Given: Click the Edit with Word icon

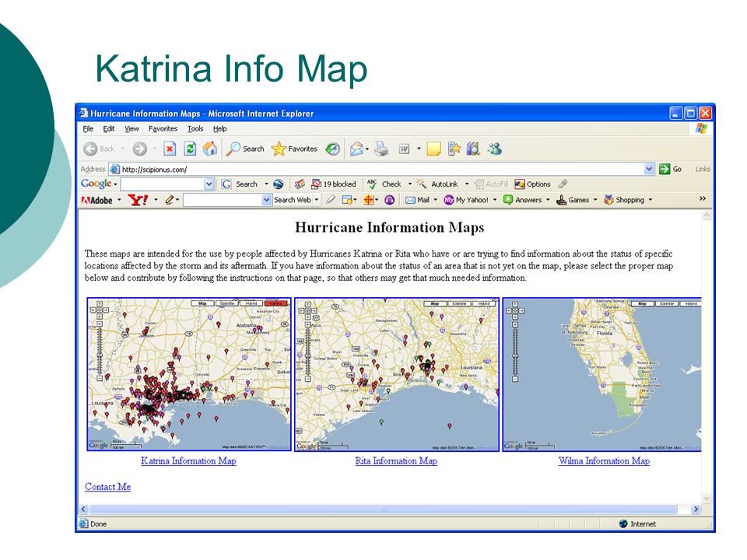Looking at the screenshot, I should (404, 149).
